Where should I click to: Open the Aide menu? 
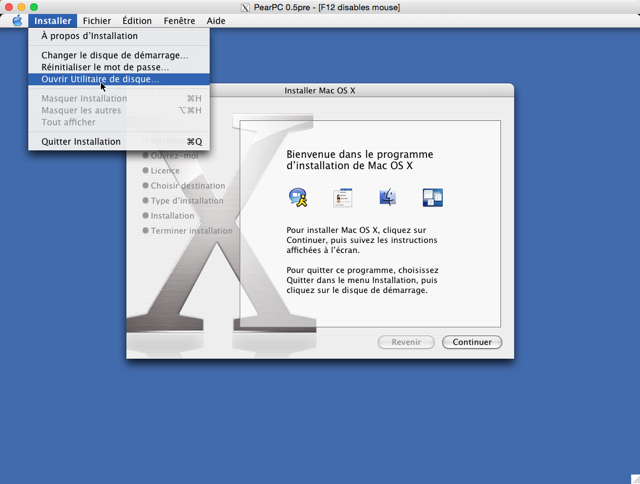point(216,21)
